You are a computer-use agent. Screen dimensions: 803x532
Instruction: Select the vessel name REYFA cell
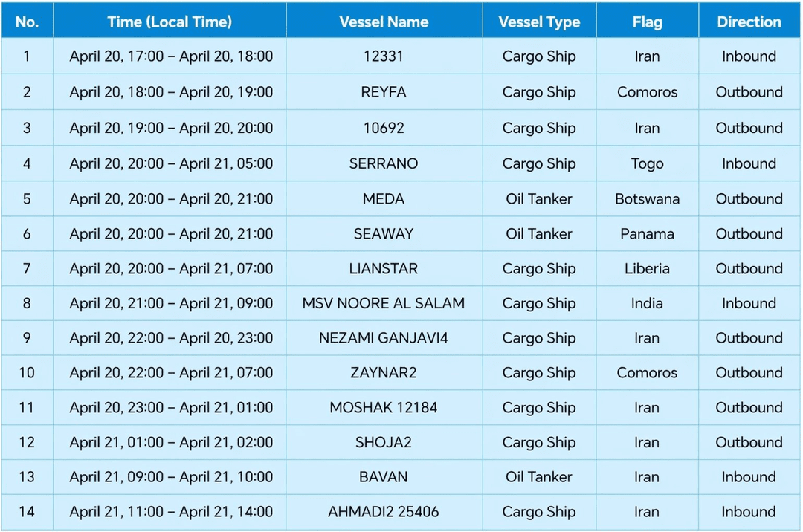tap(384, 92)
